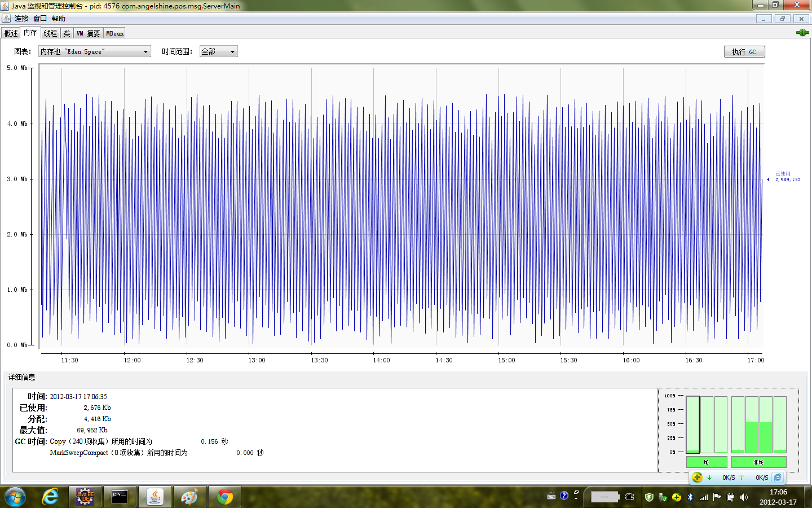Select the second heap pool bar

point(707,424)
